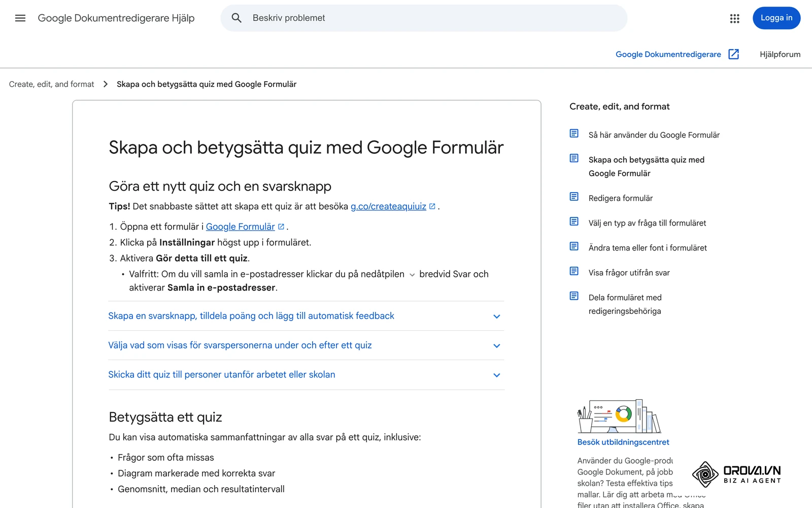This screenshot has width=812, height=508.
Task: Expand Skicka ditt quiz till personer section
Action: [306, 375]
